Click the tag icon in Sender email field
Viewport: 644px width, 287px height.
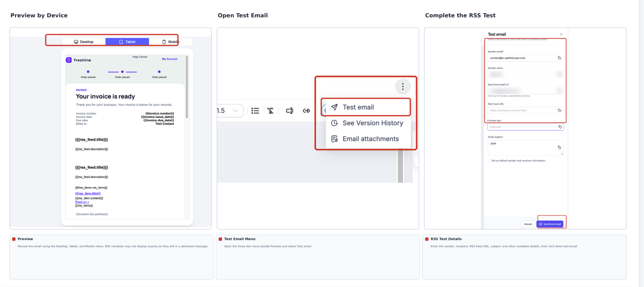point(559,58)
